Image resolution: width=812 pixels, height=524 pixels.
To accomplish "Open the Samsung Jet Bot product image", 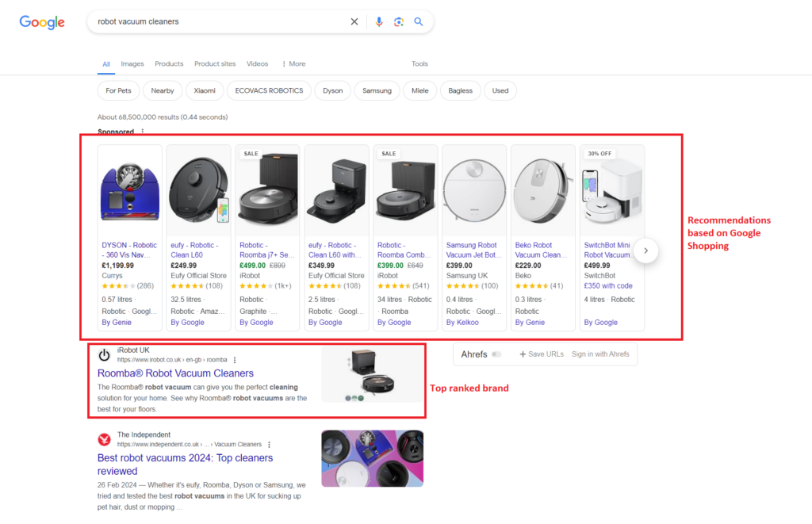I will coord(474,190).
